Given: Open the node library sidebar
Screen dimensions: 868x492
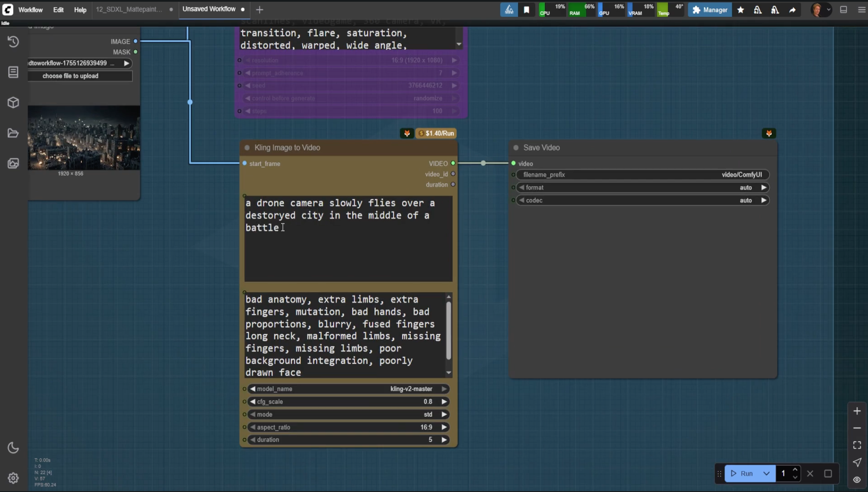Looking at the screenshot, I should [13, 72].
